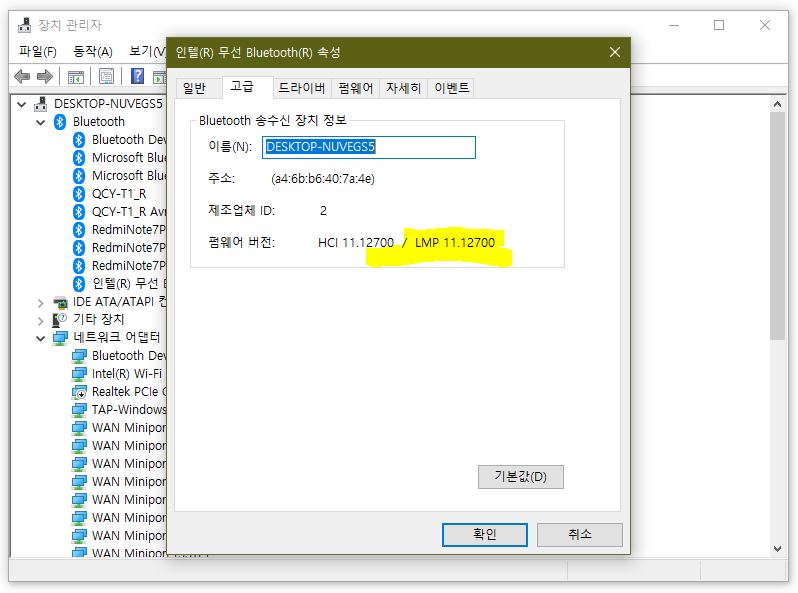Click the scrollbar up arrow in Device Manager

pyautogui.click(x=777, y=104)
